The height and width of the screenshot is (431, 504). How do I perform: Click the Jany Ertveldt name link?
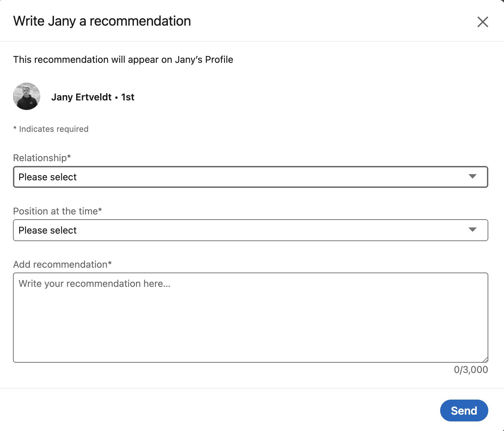[x=81, y=97]
